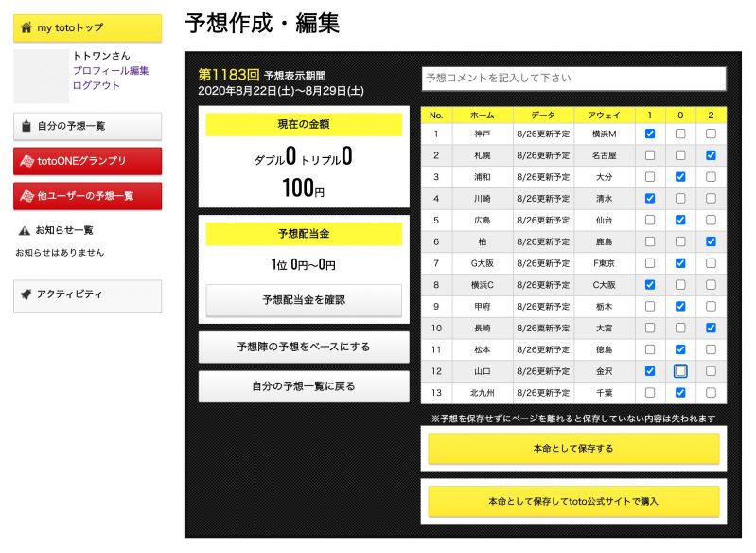This screenshot has height=553, width=756.
Task: Click 本命として保存してtoto公式サイトで購入 button
Action: click(x=572, y=501)
